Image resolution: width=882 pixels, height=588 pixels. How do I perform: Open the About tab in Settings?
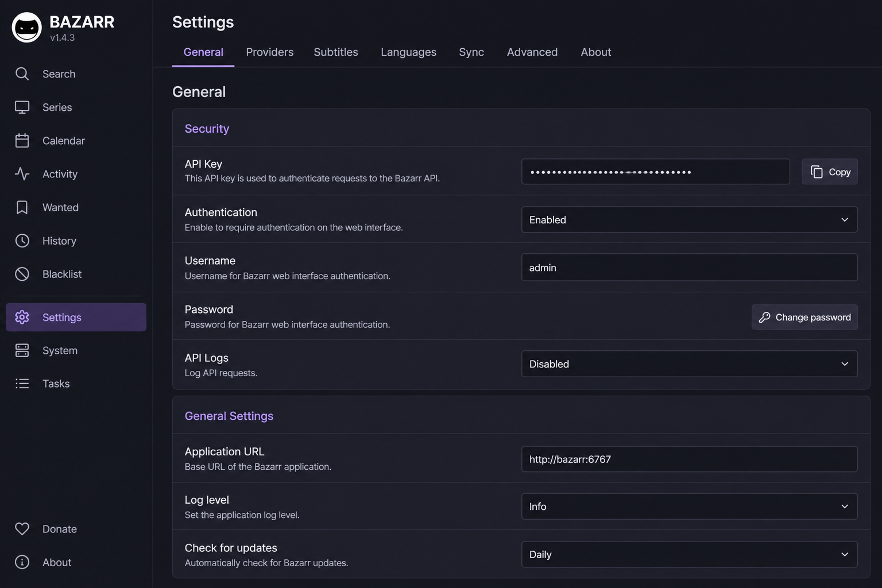point(596,52)
